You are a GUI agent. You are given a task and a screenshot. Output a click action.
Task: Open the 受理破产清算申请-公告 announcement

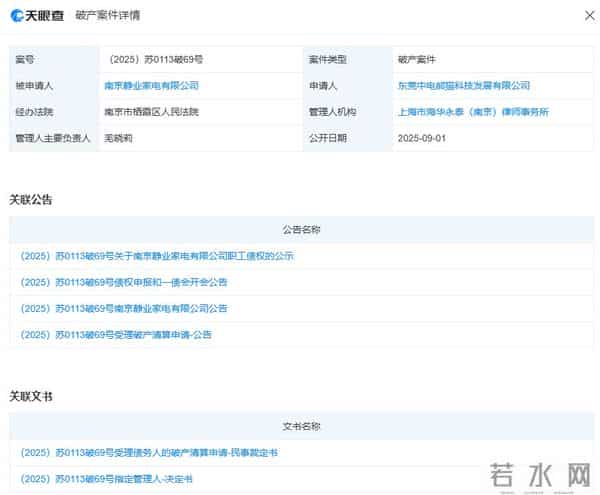click(x=116, y=334)
